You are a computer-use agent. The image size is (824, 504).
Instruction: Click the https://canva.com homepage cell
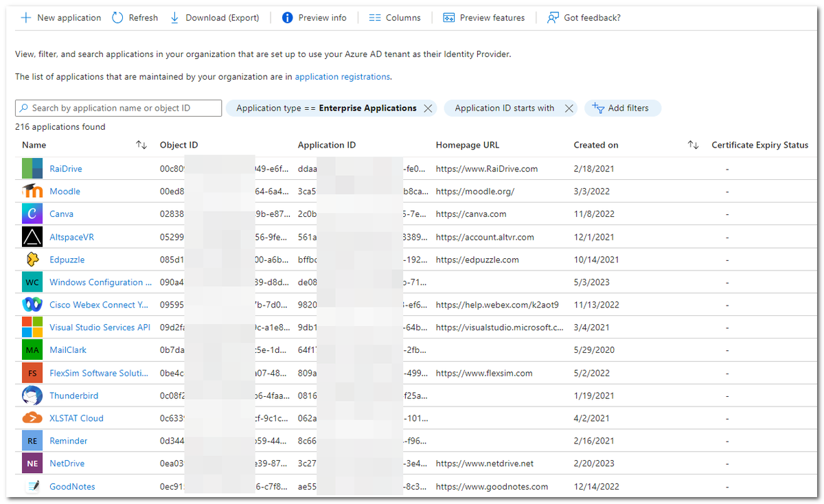[471, 214]
